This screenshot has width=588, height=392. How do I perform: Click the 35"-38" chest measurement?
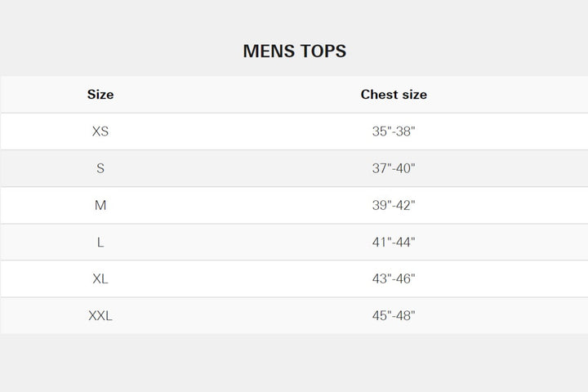394,131
